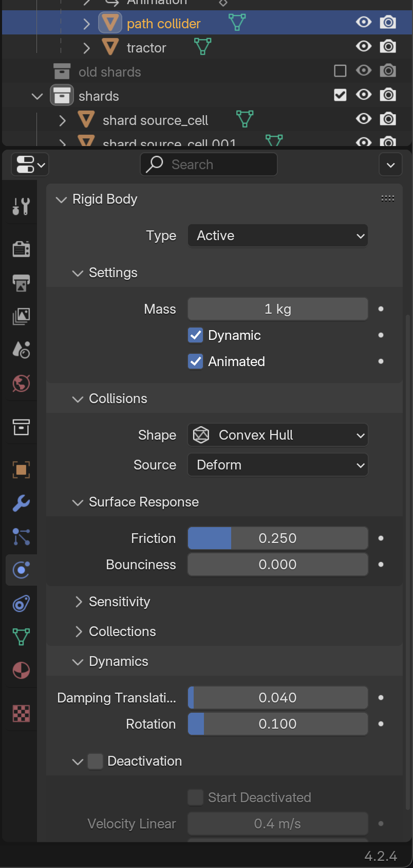
Task: Open the Tool properties tab
Action: [x=21, y=207]
